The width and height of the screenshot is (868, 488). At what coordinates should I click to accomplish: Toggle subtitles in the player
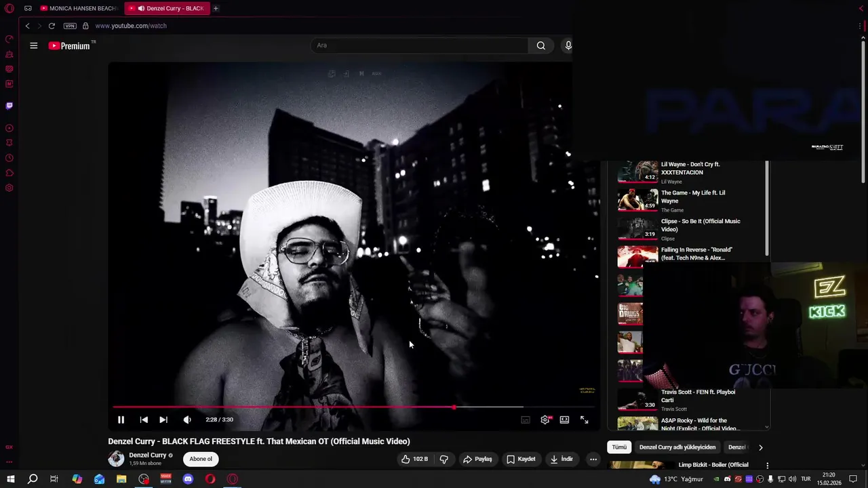coord(526,420)
